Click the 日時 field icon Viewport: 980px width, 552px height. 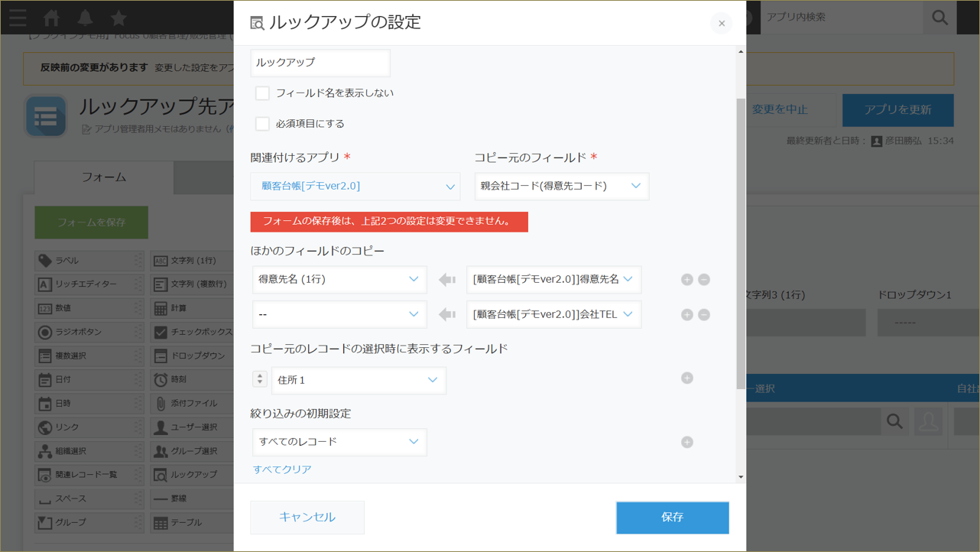45,404
